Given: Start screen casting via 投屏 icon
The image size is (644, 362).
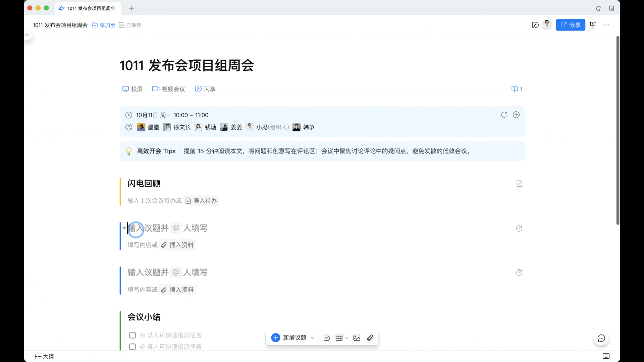Looking at the screenshot, I should coord(126,89).
